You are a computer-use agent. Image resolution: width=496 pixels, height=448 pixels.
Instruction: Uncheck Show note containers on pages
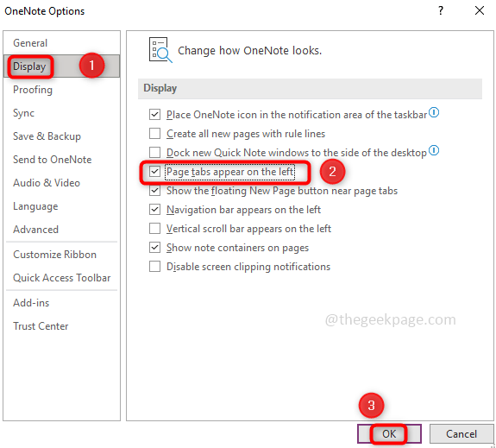point(154,248)
